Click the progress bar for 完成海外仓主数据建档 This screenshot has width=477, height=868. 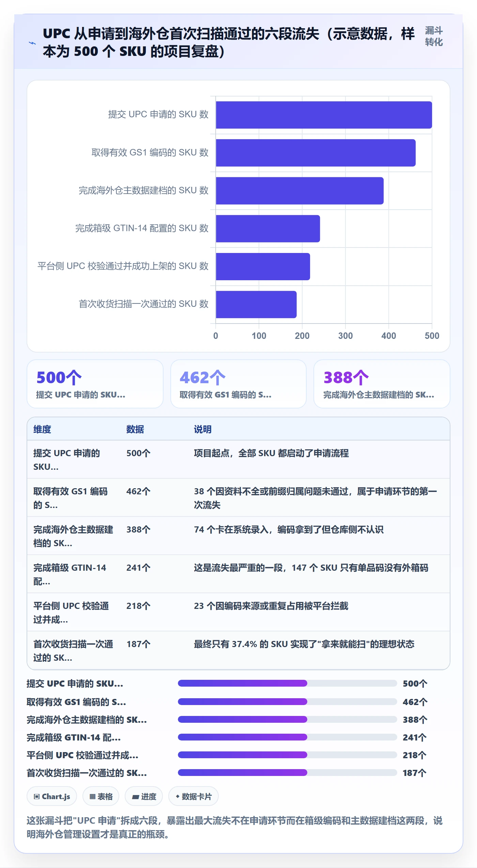[287, 719]
